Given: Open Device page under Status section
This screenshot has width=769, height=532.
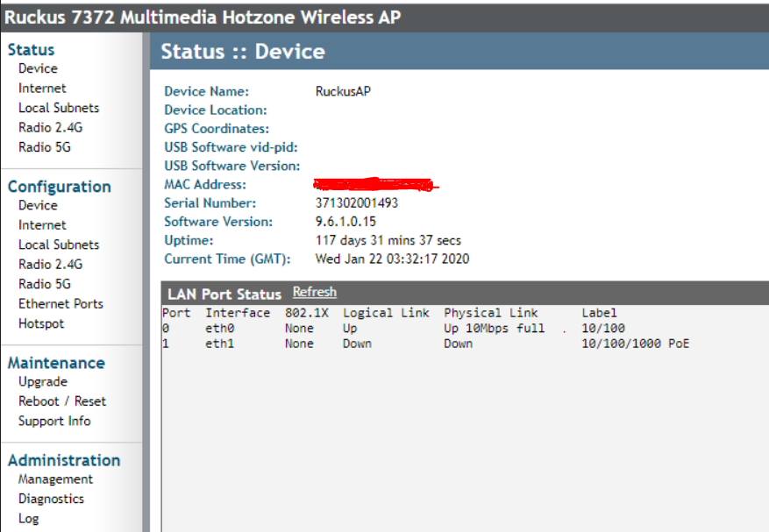Looking at the screenshot, I should point(38,68).
